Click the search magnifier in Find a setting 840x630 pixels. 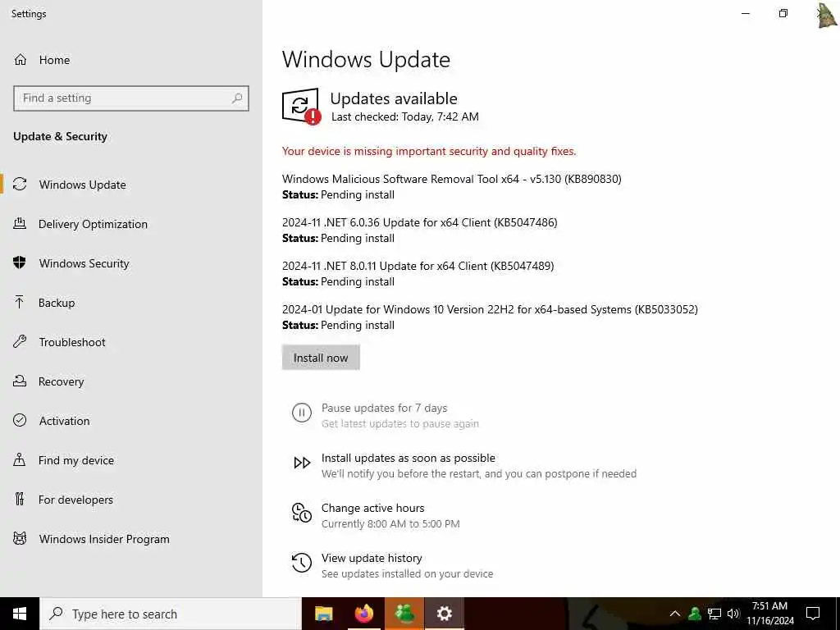(237, 98)
